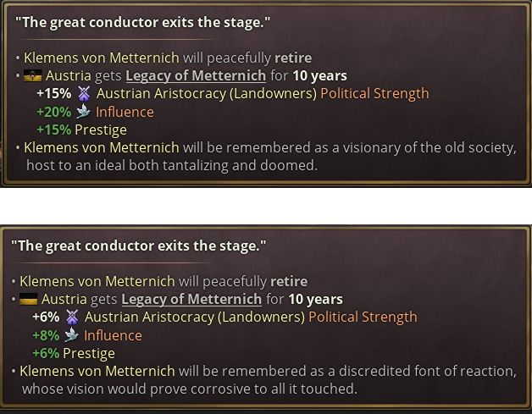Open Legacy of Metternich link in lower tooltip
Viewport: 532px width, 414px height.
[x=191, y=300]
